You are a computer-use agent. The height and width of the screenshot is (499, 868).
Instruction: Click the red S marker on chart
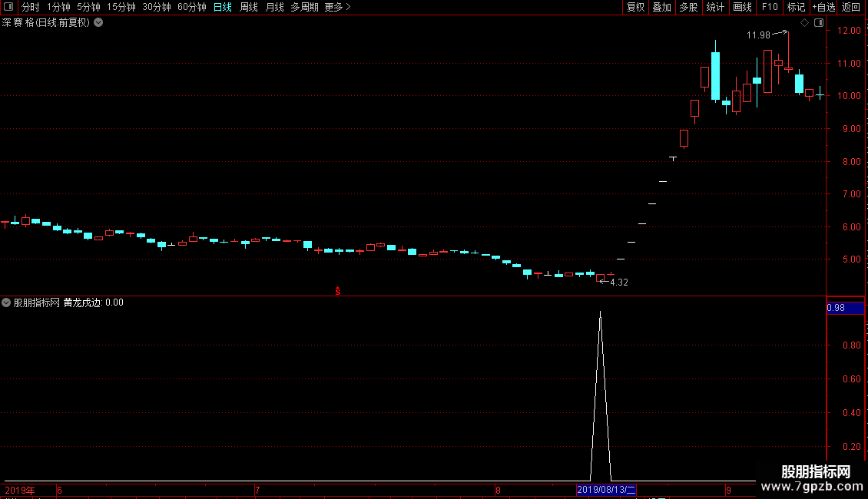[338, 291]
